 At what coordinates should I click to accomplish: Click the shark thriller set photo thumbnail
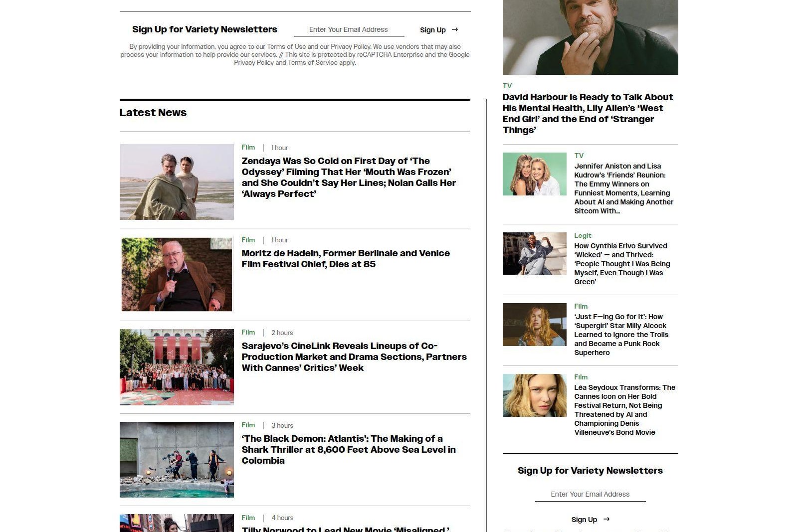[177, 460]
